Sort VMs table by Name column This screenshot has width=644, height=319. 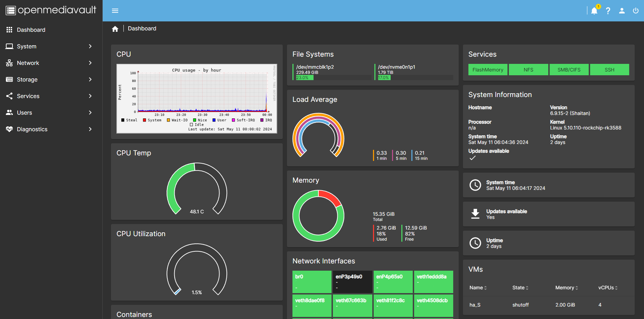tap(478, 288)
